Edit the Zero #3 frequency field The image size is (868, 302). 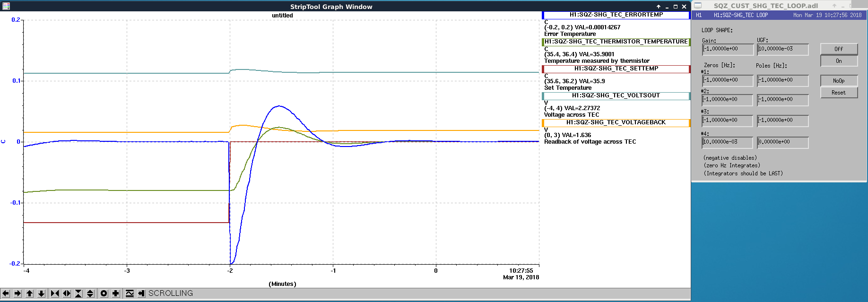(728, 121)
